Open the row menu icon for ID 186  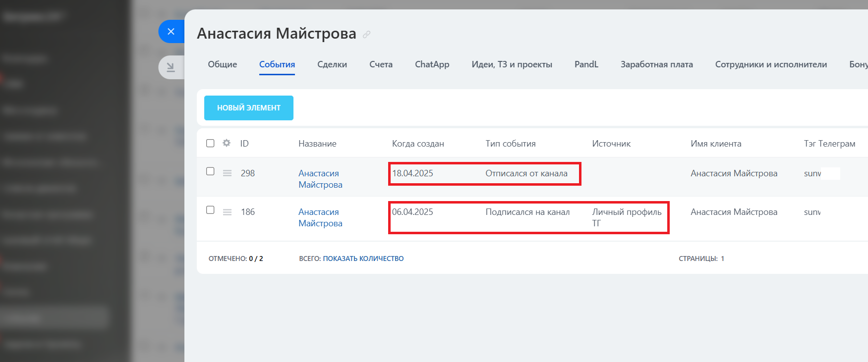[x=227, y=212]
